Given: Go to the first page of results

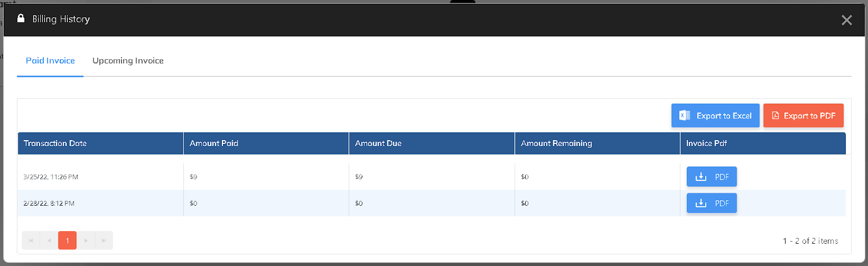Looking at the screenshot, I should [31, 240].
